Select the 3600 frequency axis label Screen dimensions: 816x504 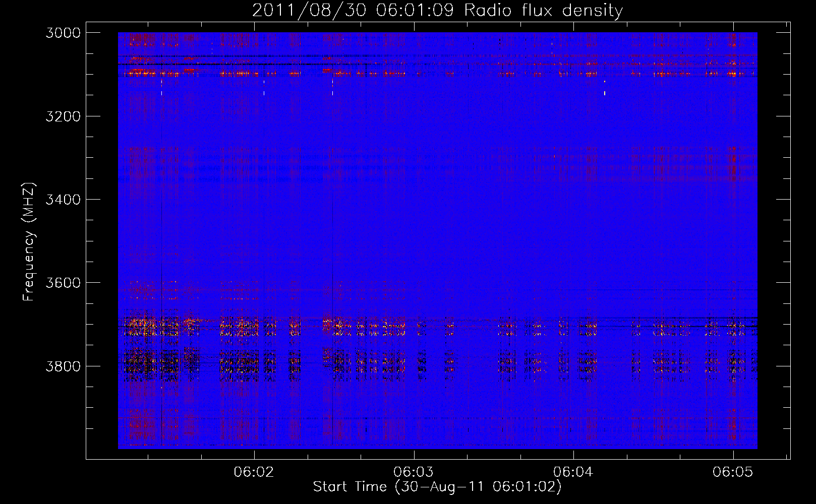coord(63,283)
